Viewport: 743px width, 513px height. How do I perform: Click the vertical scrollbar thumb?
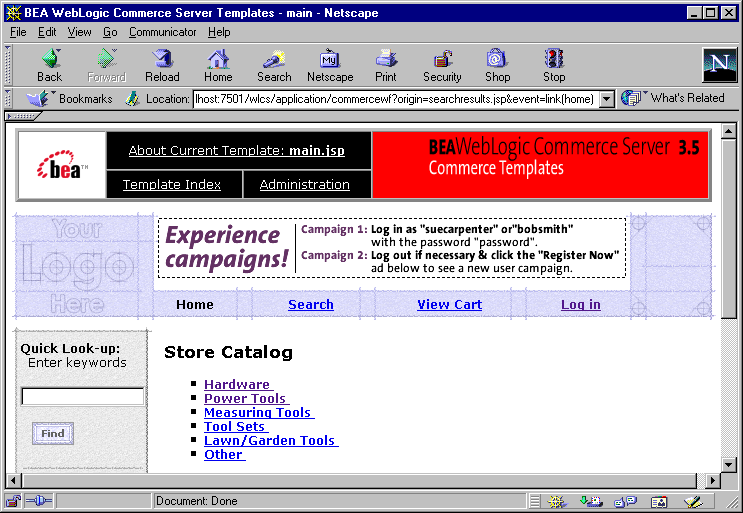pos(728,229)
